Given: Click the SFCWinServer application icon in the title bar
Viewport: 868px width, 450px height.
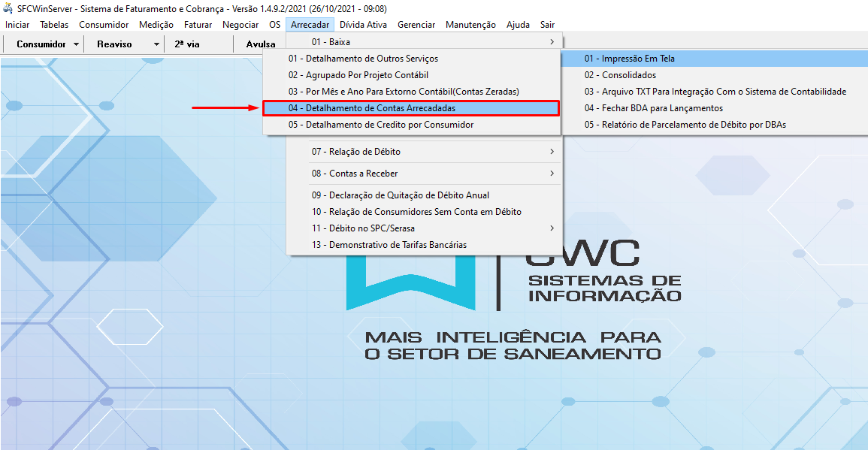Looking at the screenshot, I should tap(8, 8).
